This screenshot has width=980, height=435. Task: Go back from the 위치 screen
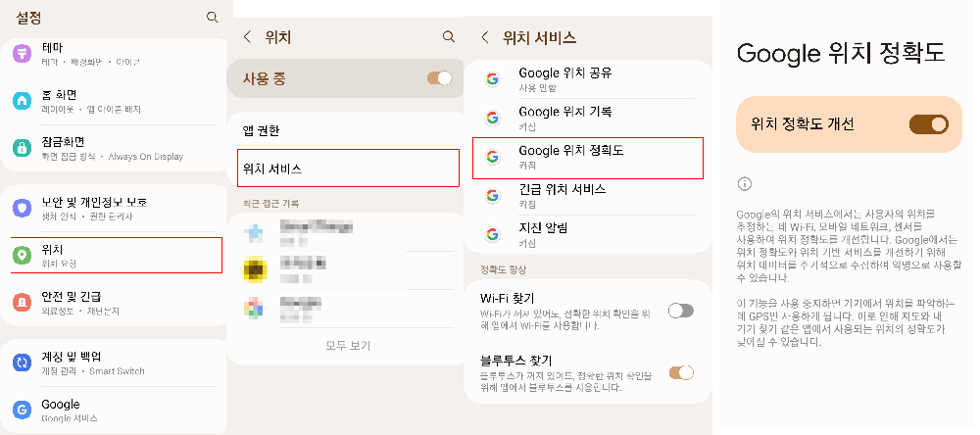[248, 37]
